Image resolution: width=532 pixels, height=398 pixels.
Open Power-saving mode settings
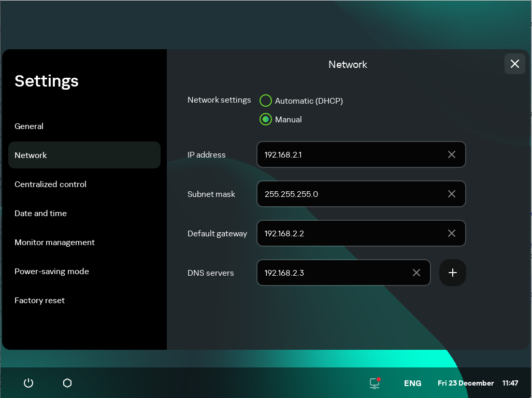52,271
